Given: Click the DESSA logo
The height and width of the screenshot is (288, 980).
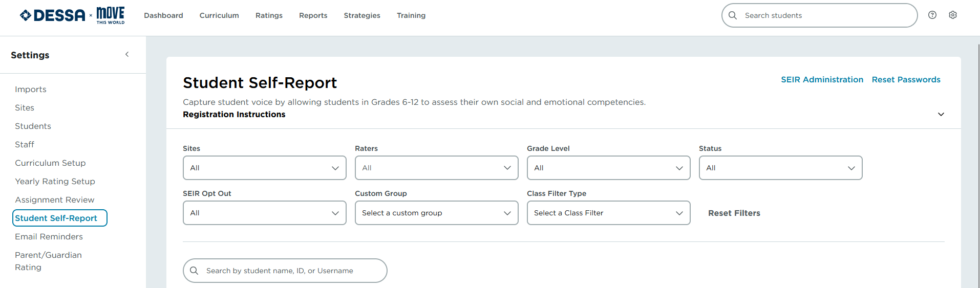Looking at the screenshot, I should (53, 15).
